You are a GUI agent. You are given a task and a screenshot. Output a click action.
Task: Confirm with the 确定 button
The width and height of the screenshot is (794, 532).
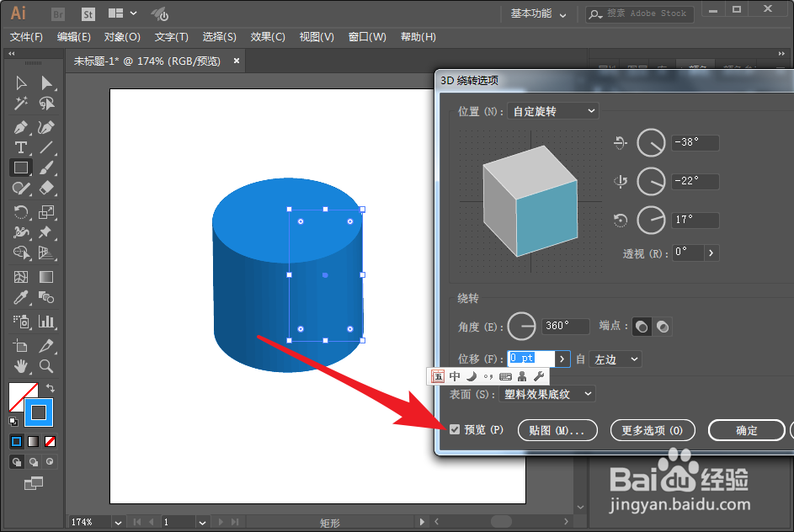pyautogui.click(x=746, y=430)
